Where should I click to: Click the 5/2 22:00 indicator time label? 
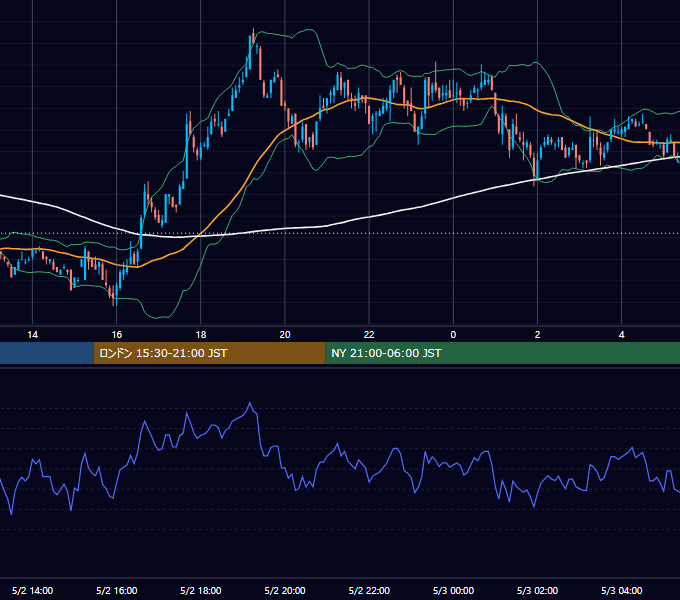[x=369, y=590]
